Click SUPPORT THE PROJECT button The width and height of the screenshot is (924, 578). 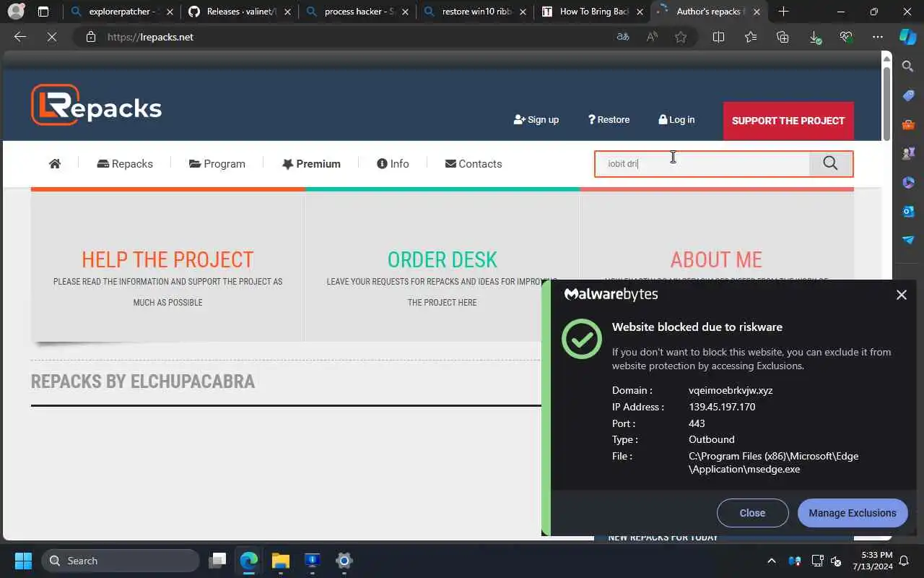(788, 121)
